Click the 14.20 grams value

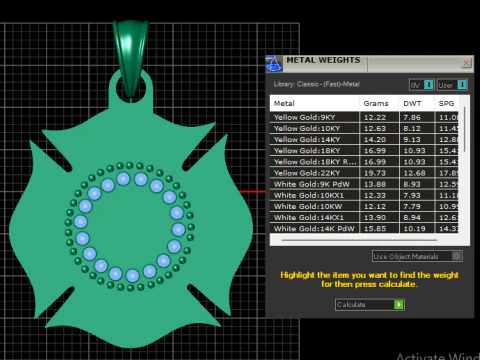pos(375,139)
